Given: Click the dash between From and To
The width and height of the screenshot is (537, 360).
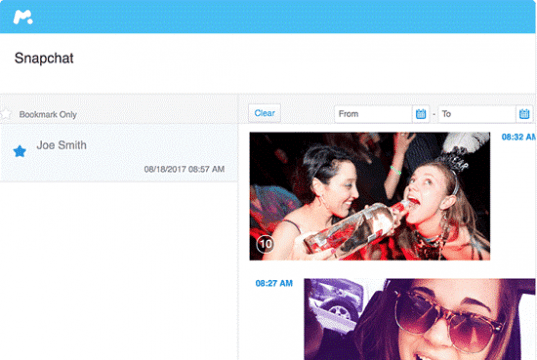Looking at the screenshot, I should click(x=434, y=114).
